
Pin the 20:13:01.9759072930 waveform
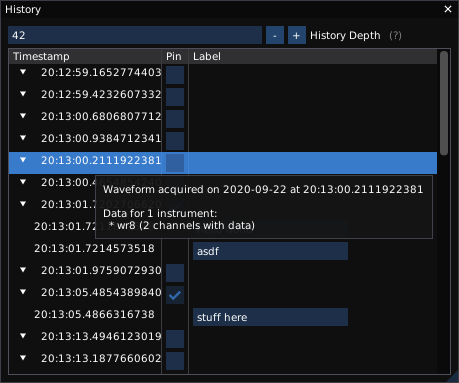(x=175, y=273)
